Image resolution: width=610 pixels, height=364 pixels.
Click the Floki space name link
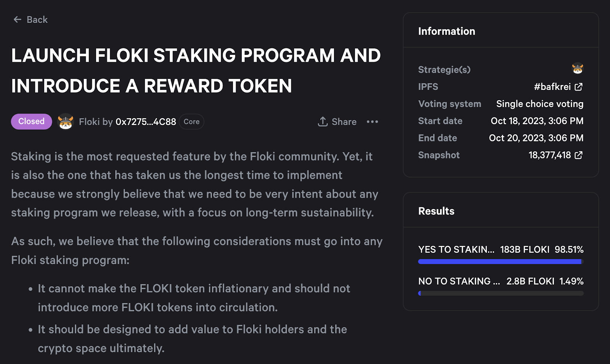pyautogui.click(x=89, y=122)
